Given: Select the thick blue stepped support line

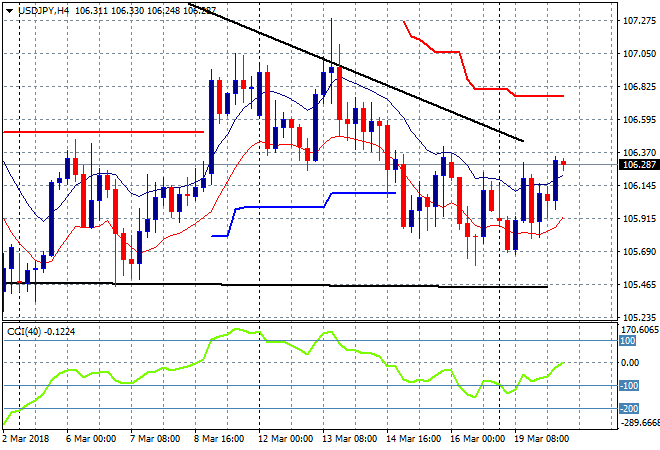Looking at the screenshot, I should point(286,207).
